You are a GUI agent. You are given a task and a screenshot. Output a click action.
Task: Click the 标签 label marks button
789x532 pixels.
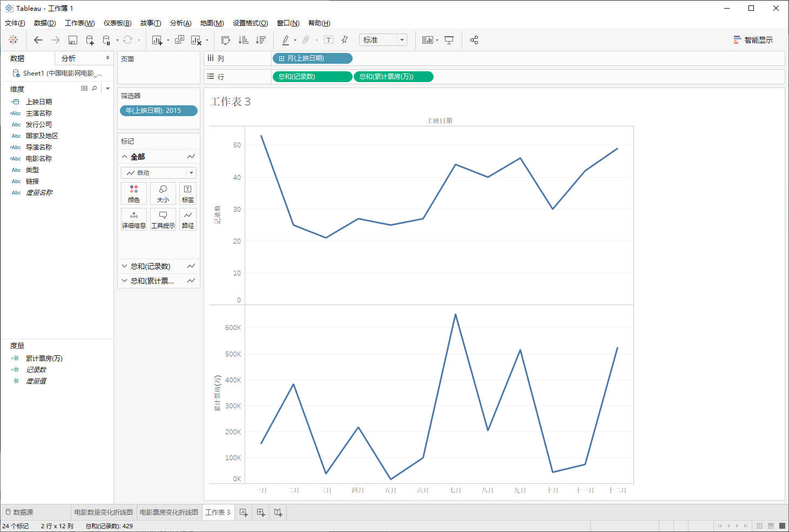point(188,193)
